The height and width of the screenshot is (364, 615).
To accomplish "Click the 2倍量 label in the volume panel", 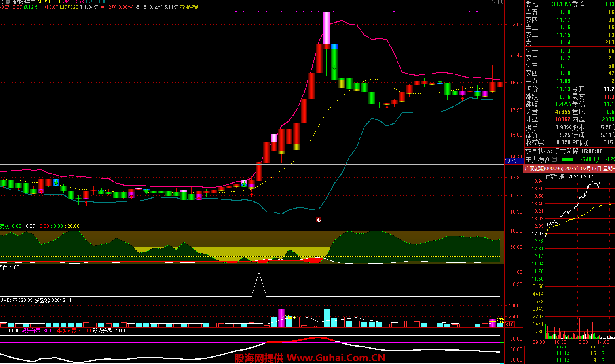I will pyautogui.click(x=291, y=317).
